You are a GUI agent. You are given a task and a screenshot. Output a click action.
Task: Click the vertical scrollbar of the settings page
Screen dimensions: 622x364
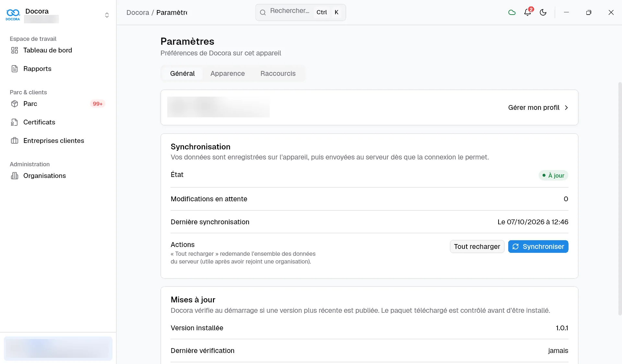pos(620,198)
